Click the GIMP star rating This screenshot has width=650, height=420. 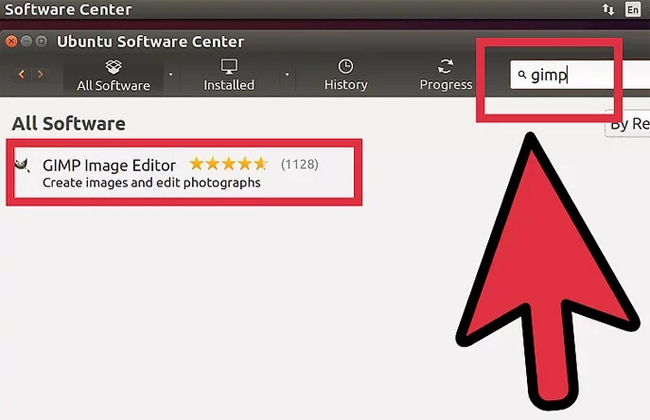pos(229,164)
